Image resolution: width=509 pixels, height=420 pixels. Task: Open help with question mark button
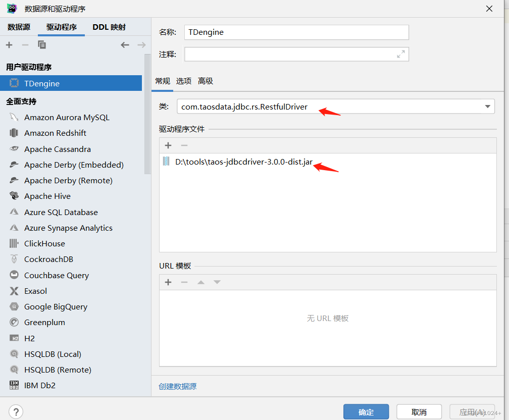(x=16, y=412)
